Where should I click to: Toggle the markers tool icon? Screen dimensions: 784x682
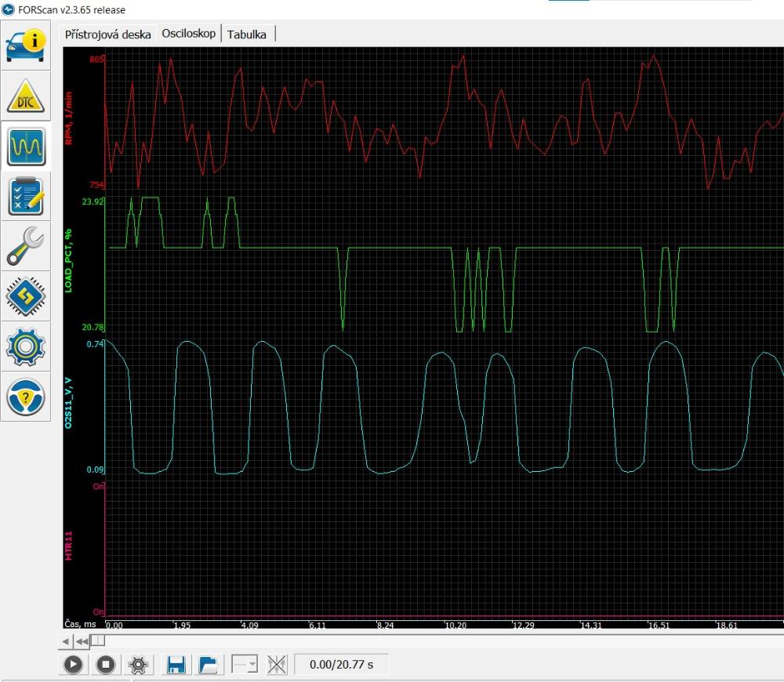276,665
